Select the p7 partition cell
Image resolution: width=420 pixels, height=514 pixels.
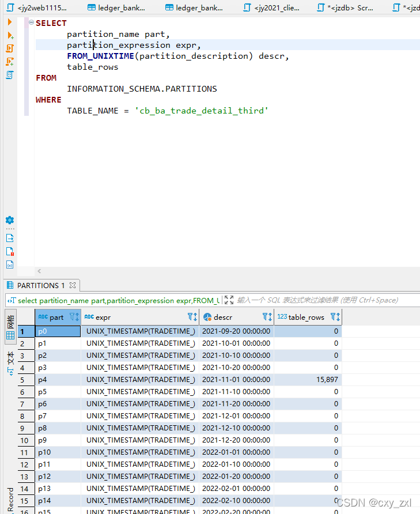58,416
